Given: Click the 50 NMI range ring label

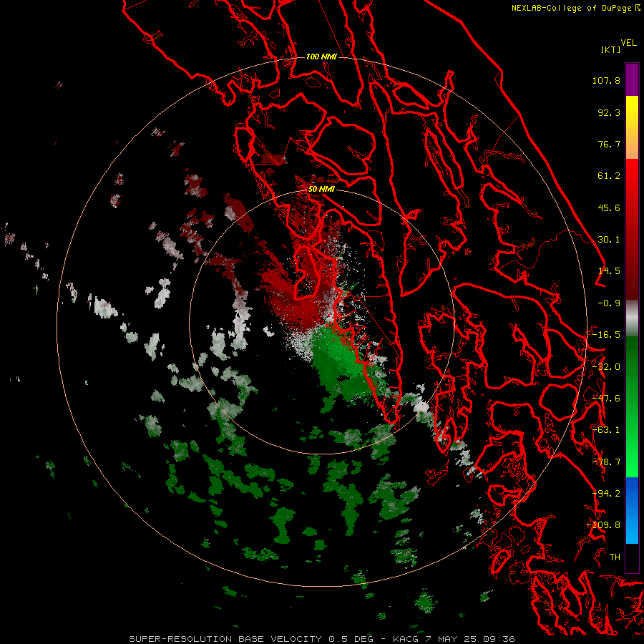Looking at the screenshot, I should pyautogui.click(x=321, y=190).
